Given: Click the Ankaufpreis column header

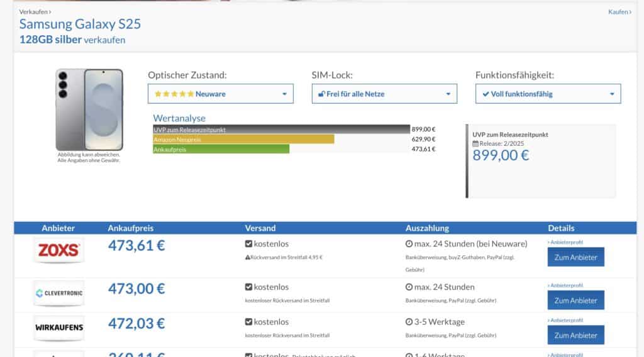Looking at the screenshot, I should 131,228.
